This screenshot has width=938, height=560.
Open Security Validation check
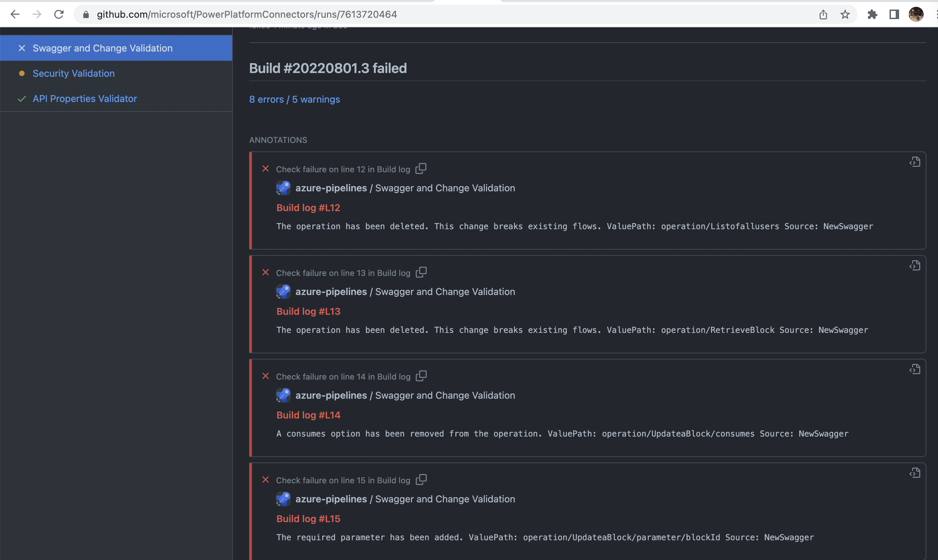pyautogui.click(x=74, y=74)
